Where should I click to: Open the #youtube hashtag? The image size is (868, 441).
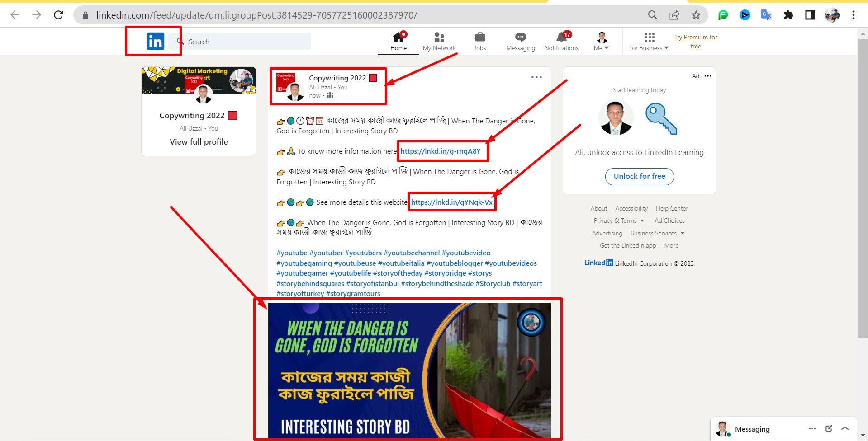292,253
